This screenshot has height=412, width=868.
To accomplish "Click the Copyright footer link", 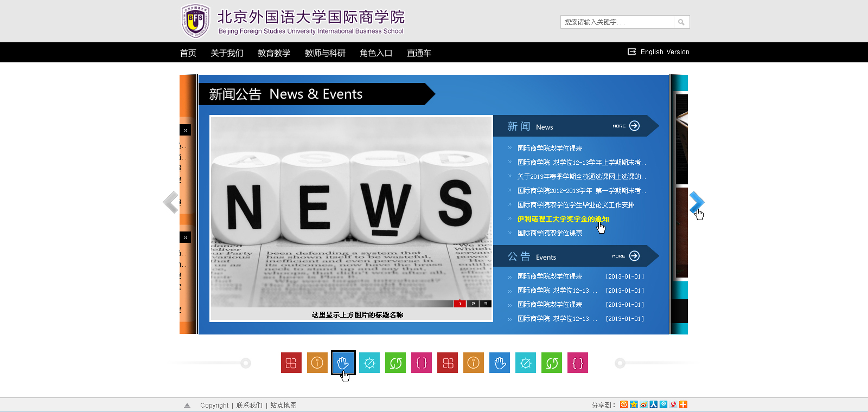I will point(214,405).
